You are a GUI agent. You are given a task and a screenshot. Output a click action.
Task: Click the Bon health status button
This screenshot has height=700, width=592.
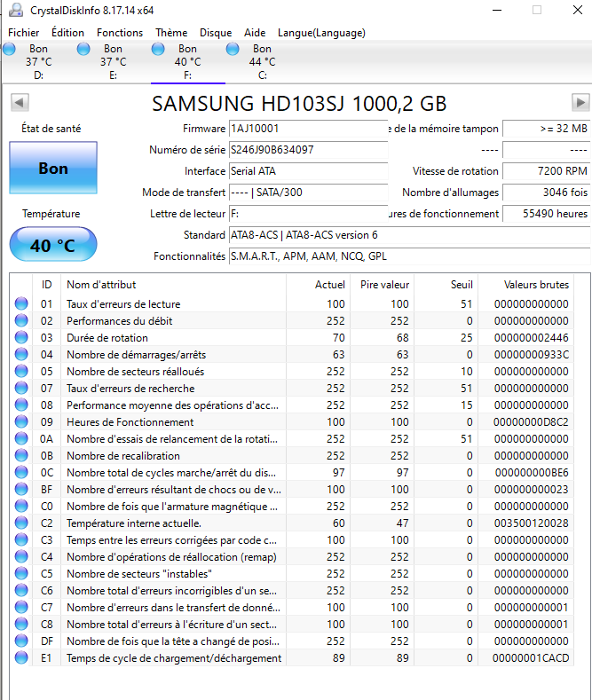click(53, 168)
